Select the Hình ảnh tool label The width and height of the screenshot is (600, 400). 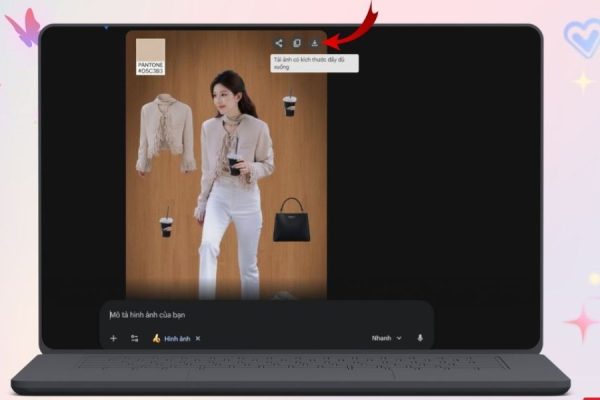[176, 338]
